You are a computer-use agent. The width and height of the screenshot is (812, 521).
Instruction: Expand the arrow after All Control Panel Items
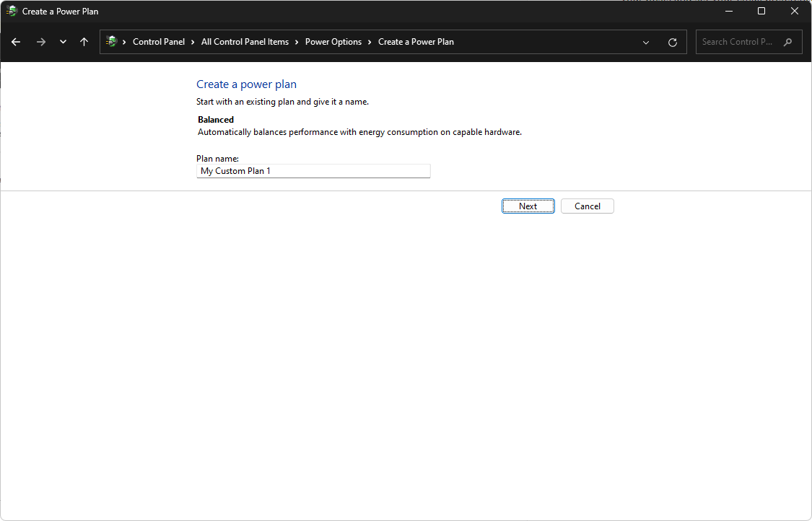(294, 42)
